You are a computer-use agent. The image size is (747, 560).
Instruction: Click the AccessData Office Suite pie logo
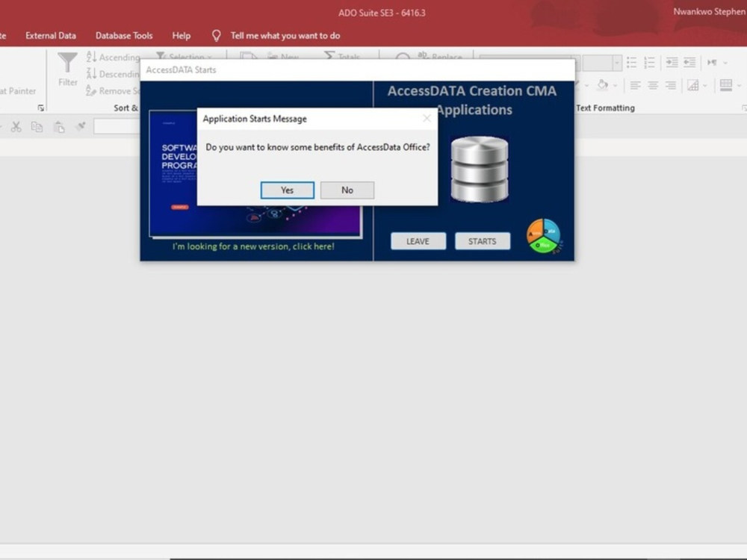click(544, 236)
